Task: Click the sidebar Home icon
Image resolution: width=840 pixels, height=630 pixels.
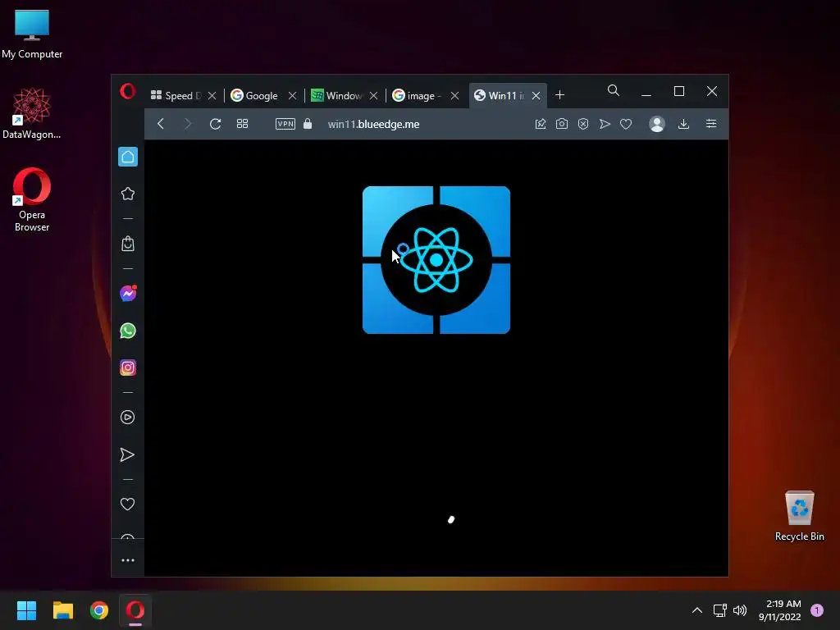Action: click(128, 157)
